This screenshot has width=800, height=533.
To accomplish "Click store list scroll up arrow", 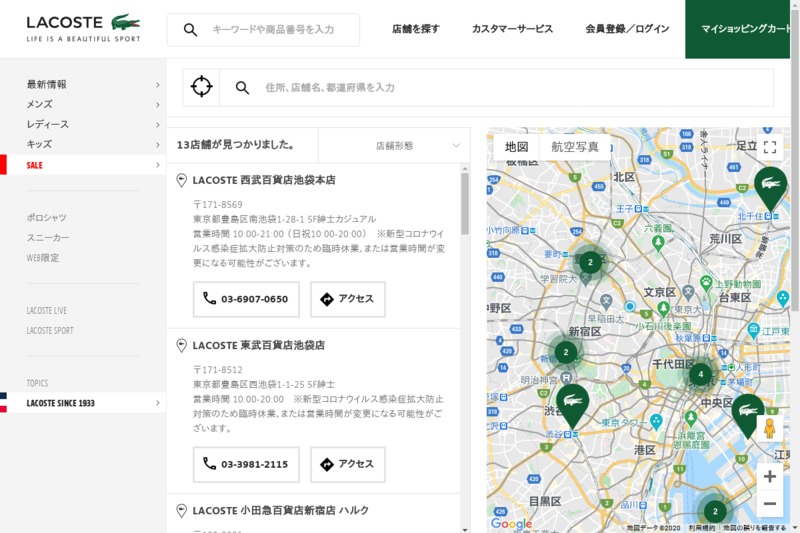I will (465, 168).
